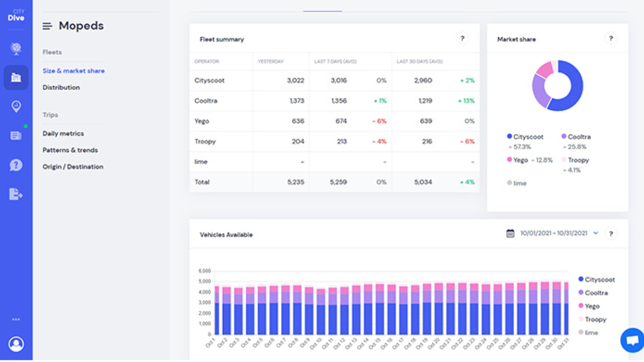Click the Trips section heading
The height and width of the screenshot is (362, 644).
pos(50,115)
